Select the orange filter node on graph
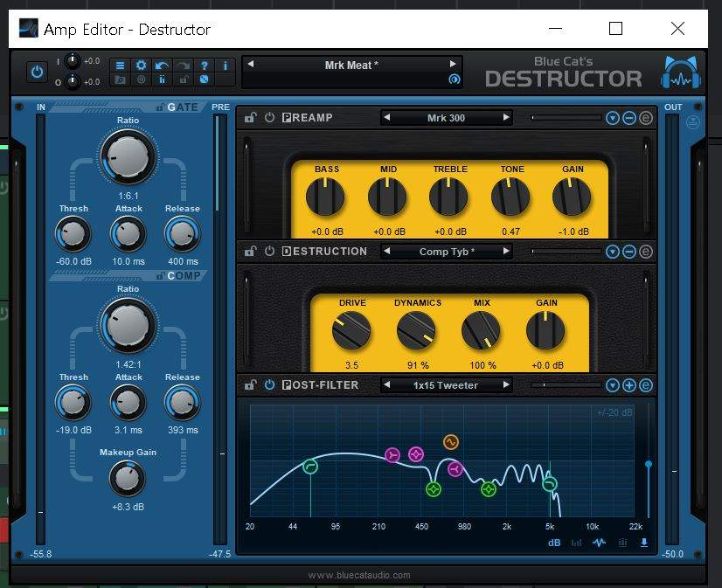Screen dimensions: 722x588 tap(451, 442)
